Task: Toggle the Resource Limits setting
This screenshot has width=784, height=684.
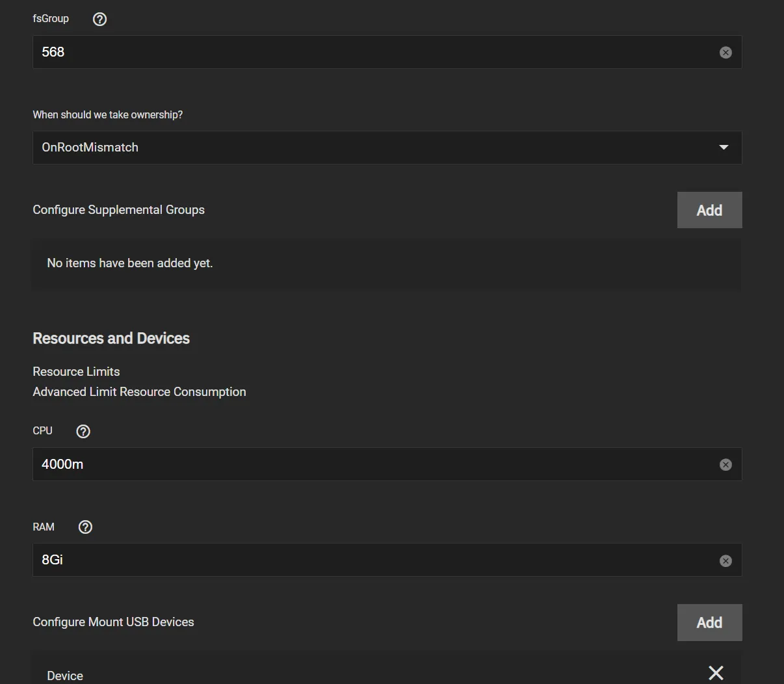Action: (76, 371)
